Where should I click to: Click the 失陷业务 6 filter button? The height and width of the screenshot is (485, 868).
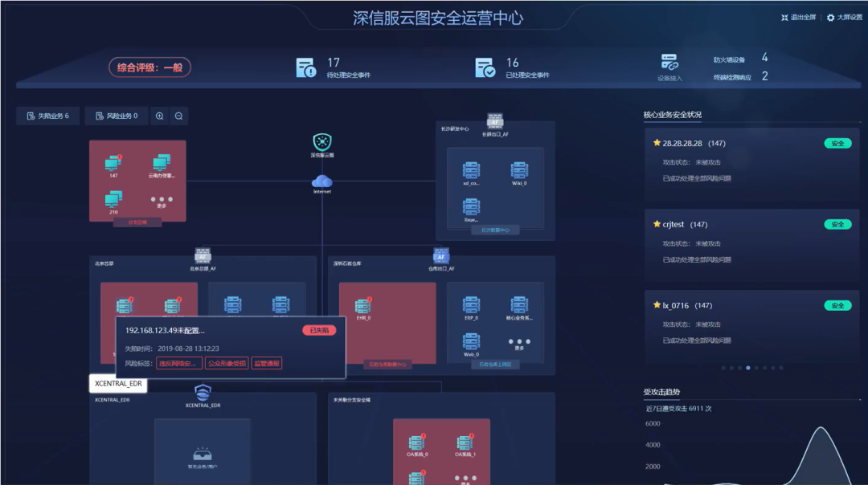click(47, 116)
